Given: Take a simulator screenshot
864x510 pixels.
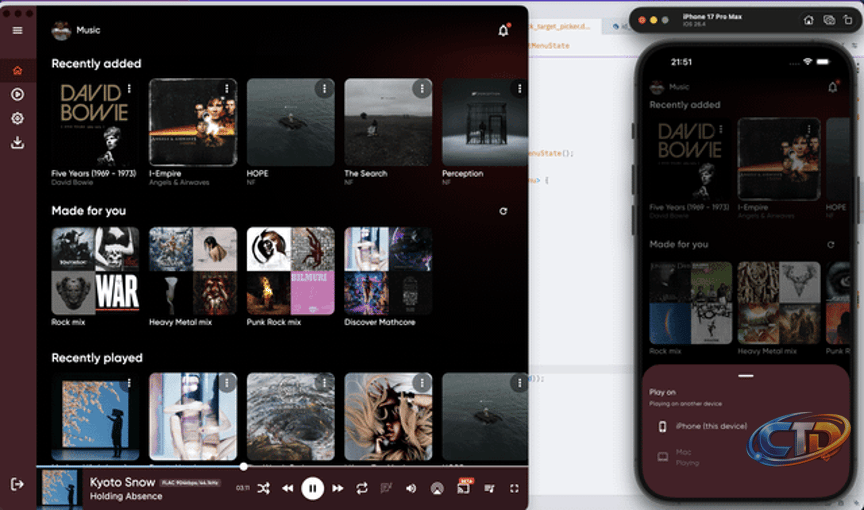Looking at the screenshot, I should click(829, 20).
